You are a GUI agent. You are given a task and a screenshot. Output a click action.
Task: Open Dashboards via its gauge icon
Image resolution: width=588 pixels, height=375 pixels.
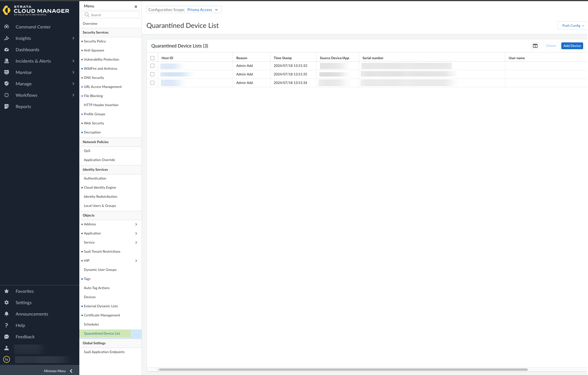click(7, 50)
